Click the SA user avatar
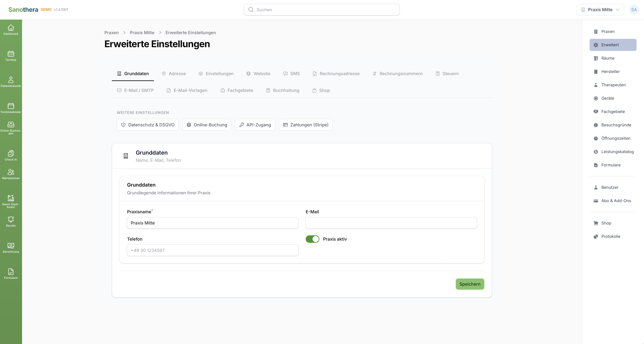Viewport: 644px width, 344px height. [634, 10]
